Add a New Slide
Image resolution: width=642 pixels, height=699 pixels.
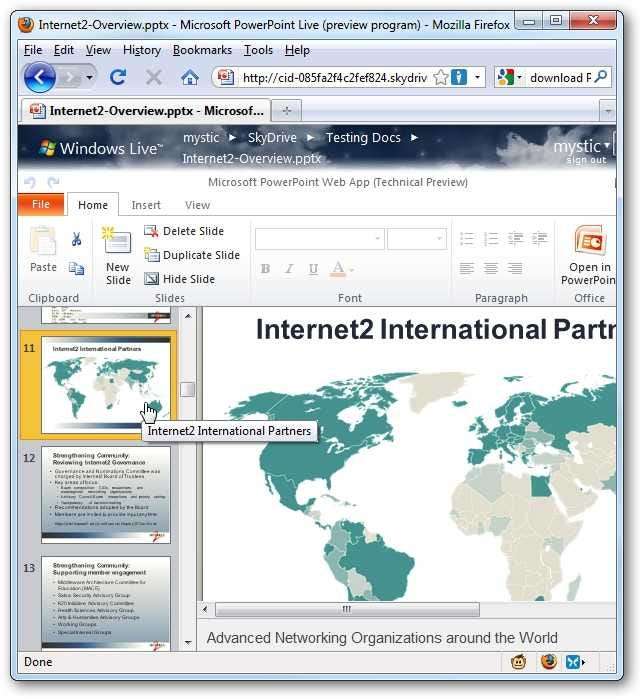[118, 256]
